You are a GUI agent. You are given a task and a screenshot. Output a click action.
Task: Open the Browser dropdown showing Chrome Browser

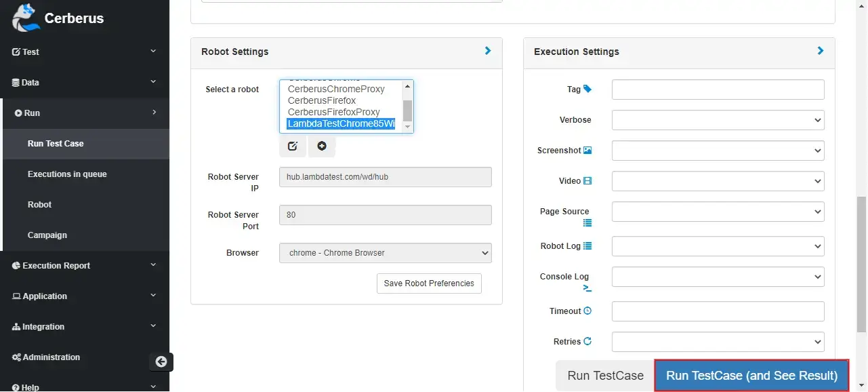click(x=385, y=252)
